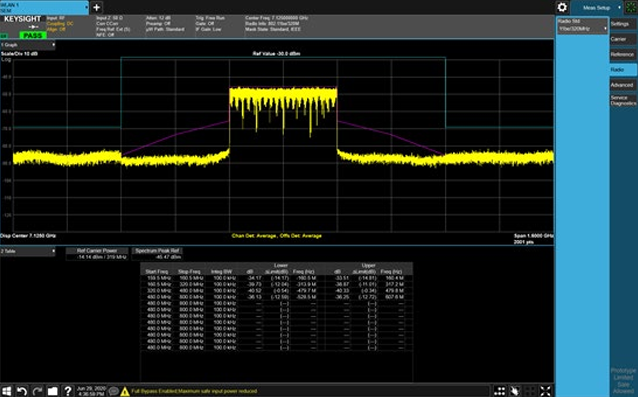
Task: Click the date and time display
Action: [x=90, y=391]
